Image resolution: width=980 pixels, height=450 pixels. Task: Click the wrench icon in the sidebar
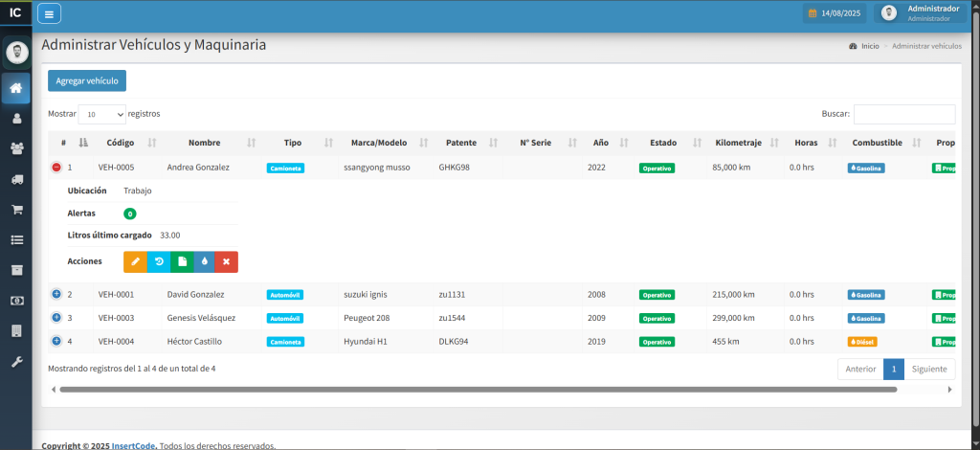click(16, 361)
